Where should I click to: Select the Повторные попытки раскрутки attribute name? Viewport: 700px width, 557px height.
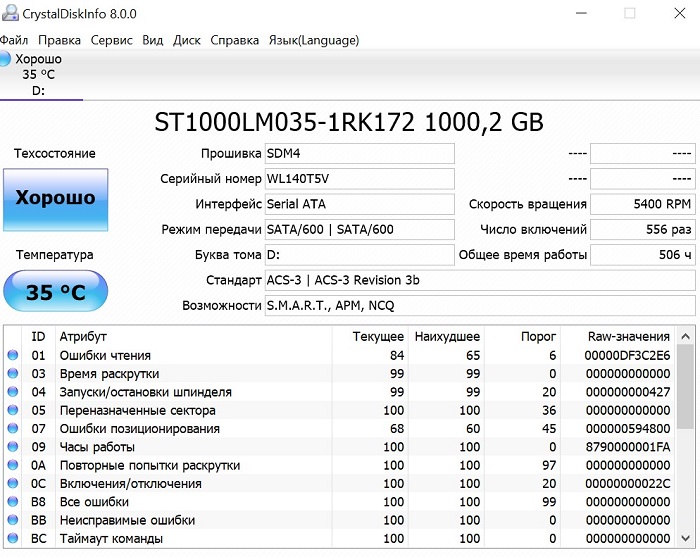[150, 465]
